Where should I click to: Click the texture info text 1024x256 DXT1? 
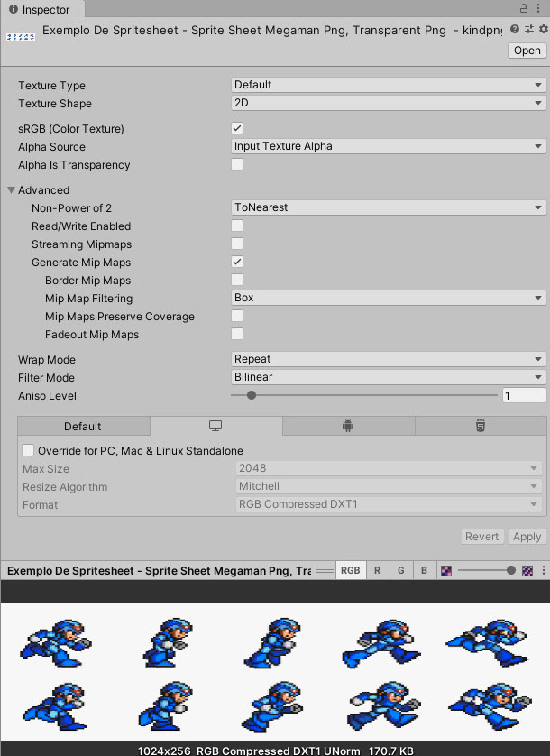(275, 751)
